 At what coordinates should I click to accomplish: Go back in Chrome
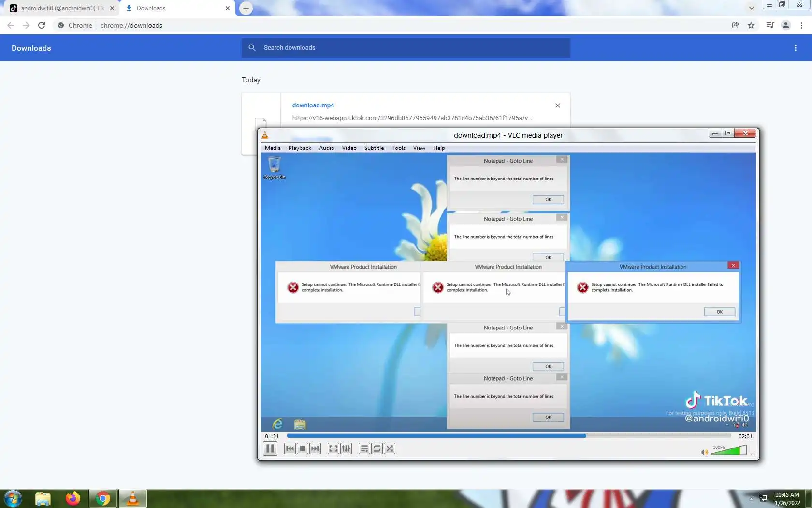pos(11,25)
